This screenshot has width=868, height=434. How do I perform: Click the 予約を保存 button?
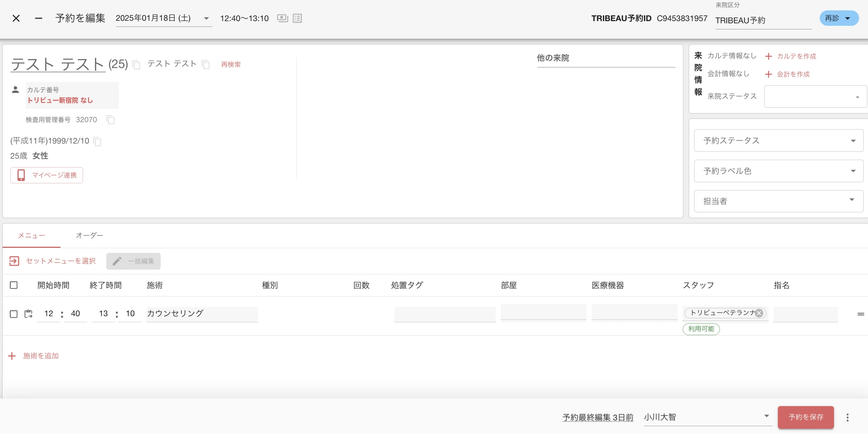pyautogui.click(x=806, y=417)
